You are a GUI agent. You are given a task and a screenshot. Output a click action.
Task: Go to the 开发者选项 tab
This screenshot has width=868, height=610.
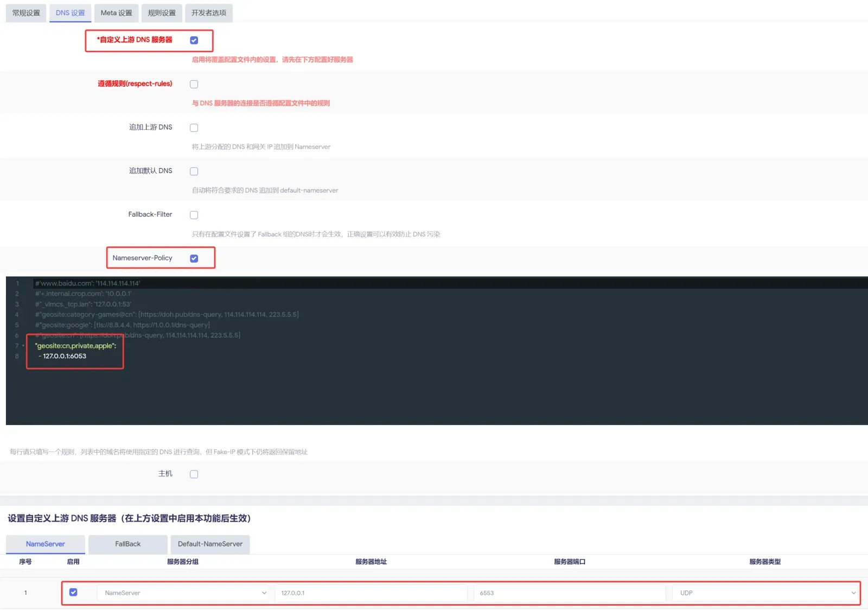coord(209,12)
